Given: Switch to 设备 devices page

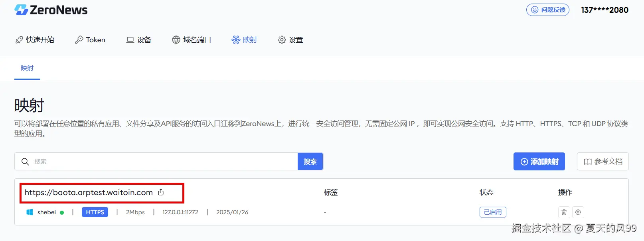Looking at the screenshot, I should point(139,40).
